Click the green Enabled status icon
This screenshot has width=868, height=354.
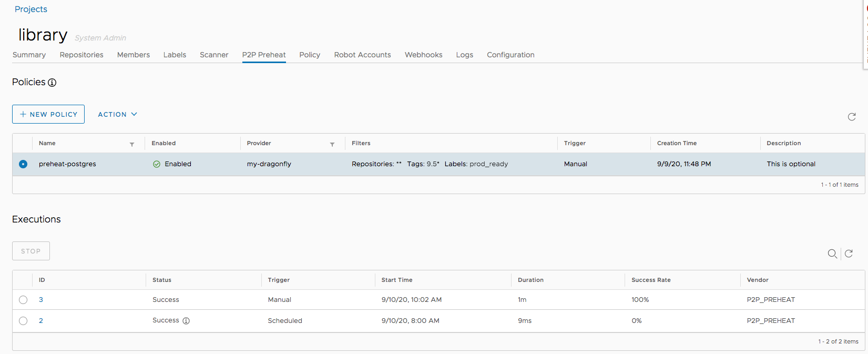[x=157, y=164]
